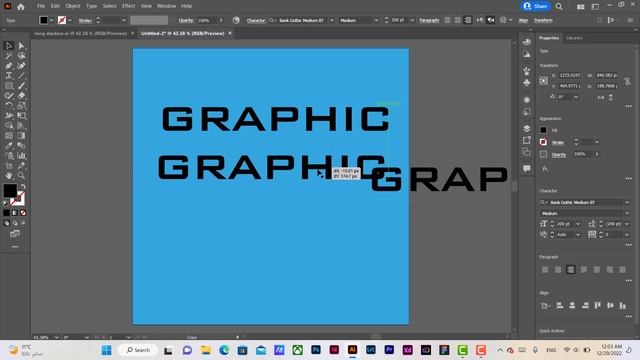
Task: Open font size dropdown in Character section
Action: tap(578, 224)
